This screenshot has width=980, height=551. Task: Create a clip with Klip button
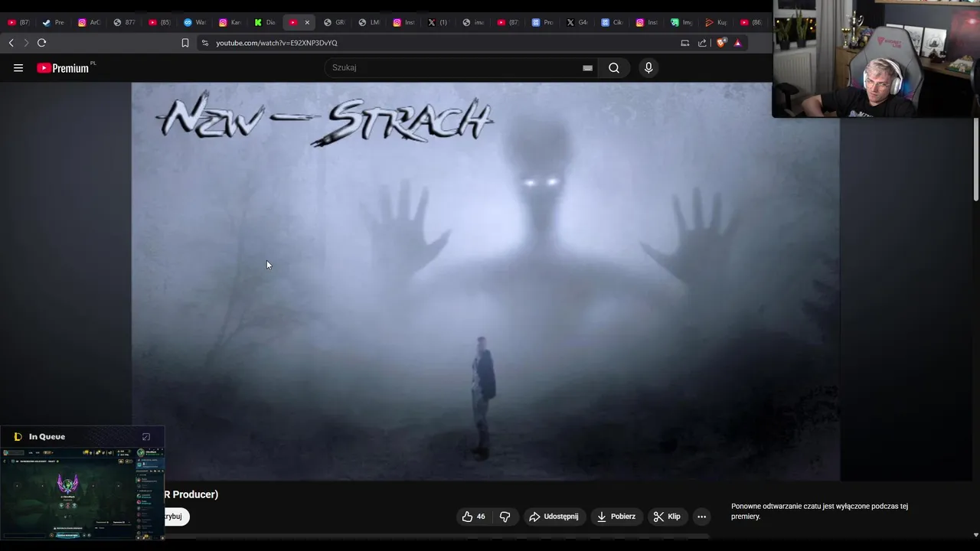pyautogui.click(x=667, y=517)
